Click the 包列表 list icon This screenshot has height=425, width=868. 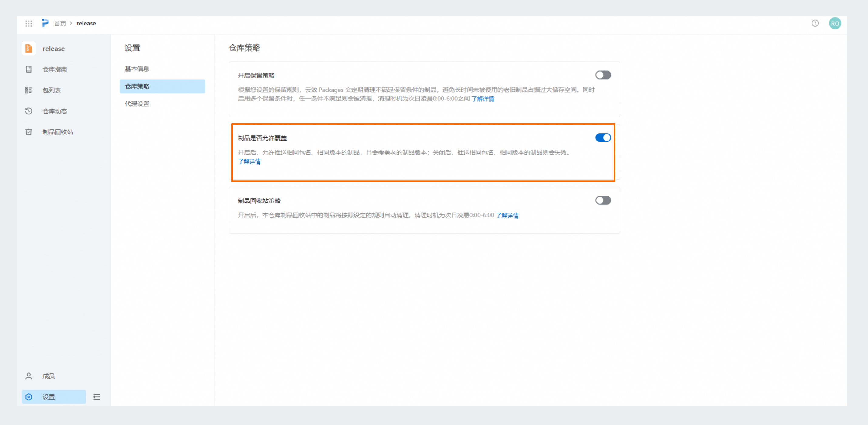29,90
